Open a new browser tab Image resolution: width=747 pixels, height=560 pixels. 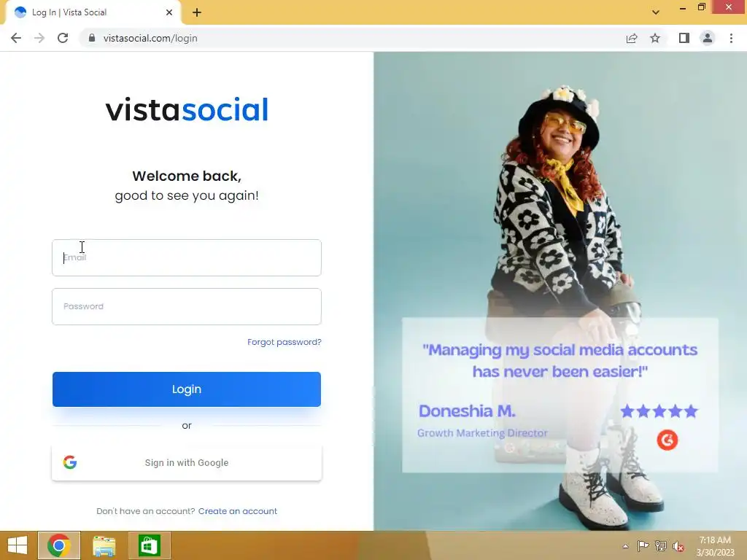(x=197, y=12)
